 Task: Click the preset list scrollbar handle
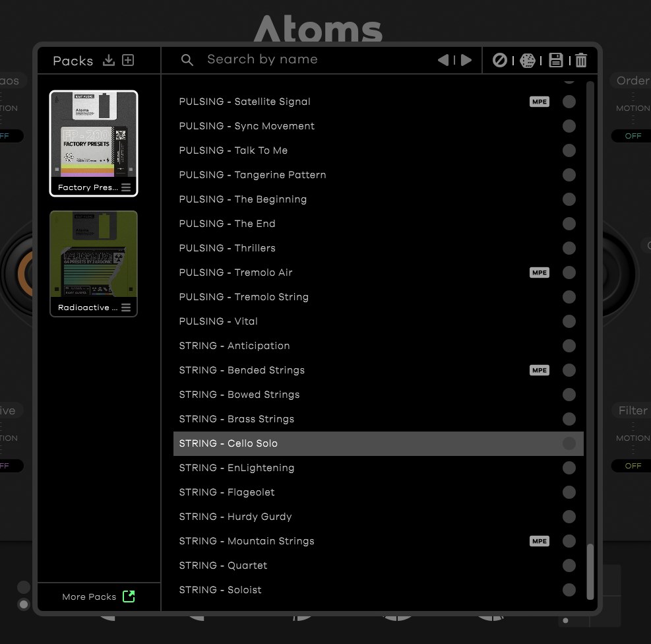point(590,571)
